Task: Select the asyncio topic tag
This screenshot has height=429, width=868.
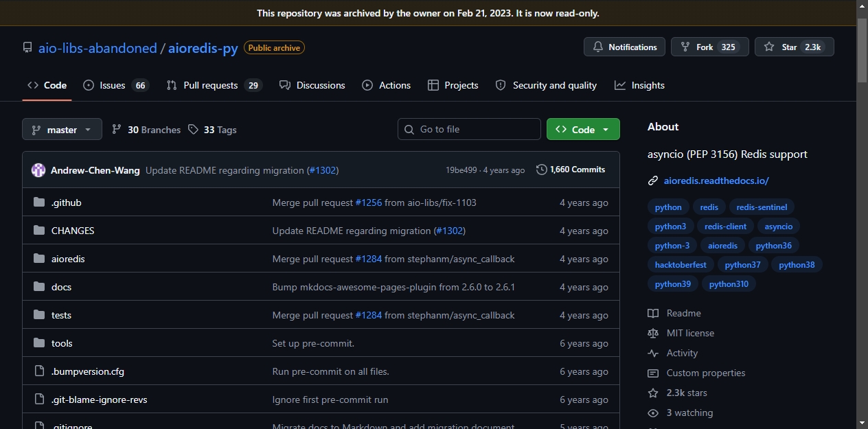Action: [x=779, y=226]
